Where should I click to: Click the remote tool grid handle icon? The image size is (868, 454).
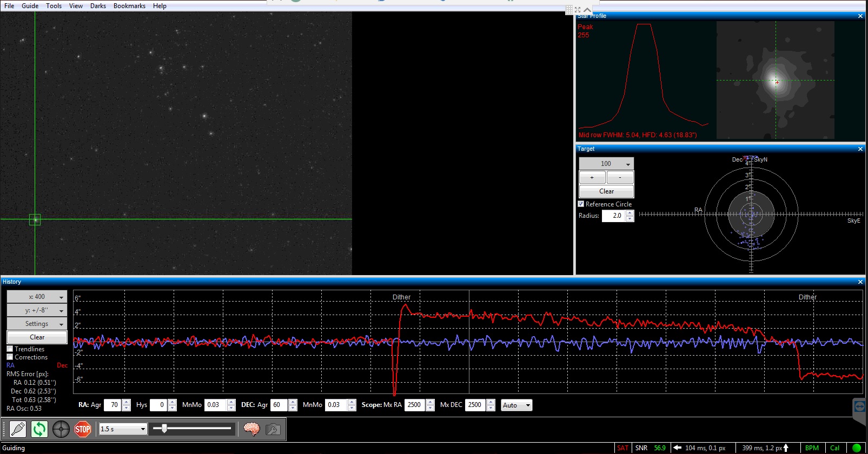569,10
